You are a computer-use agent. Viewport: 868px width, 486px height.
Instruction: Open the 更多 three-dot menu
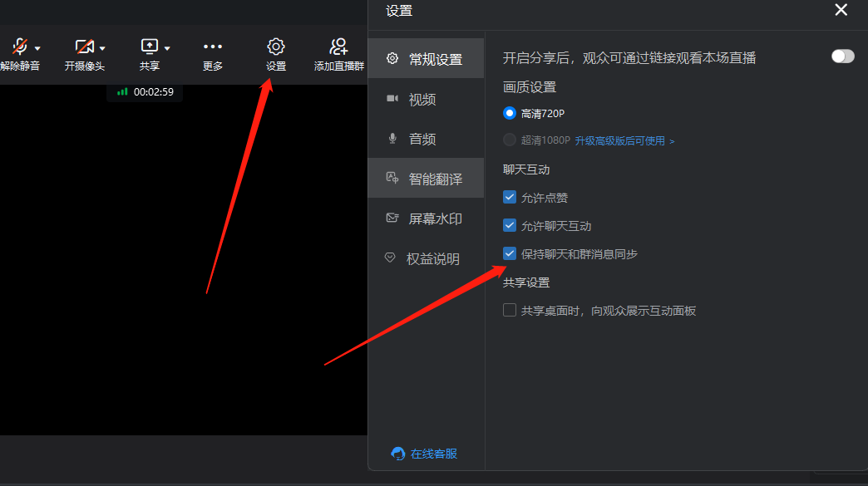pyautogui.click(x=213, y=47)
